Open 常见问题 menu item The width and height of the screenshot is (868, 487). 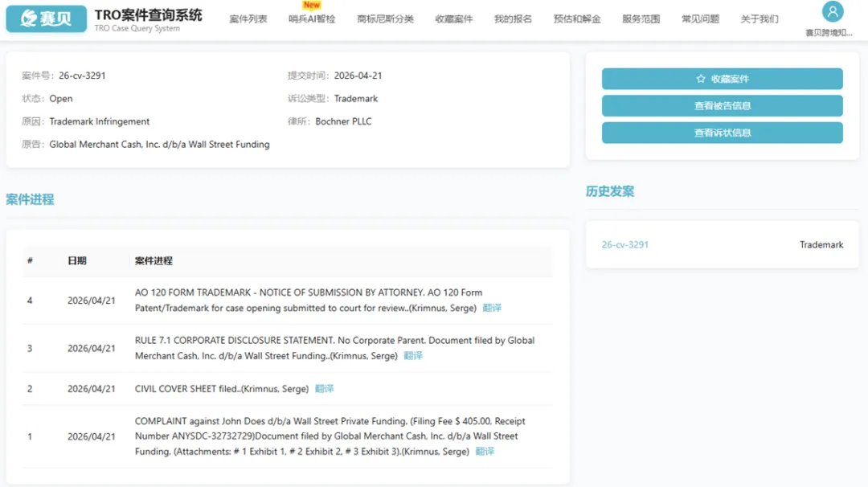700,18
